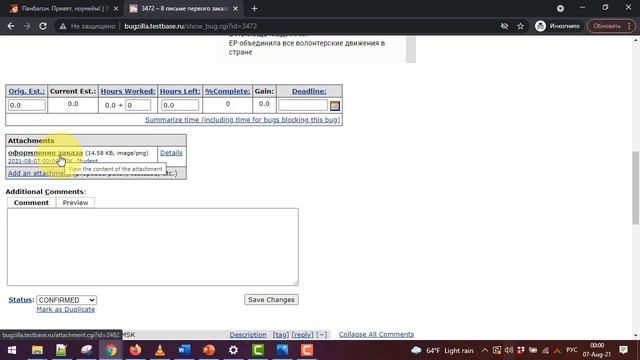This screenshot has height=360, width=640.
Task: Click the [tag] link
Action: (281, 334)
